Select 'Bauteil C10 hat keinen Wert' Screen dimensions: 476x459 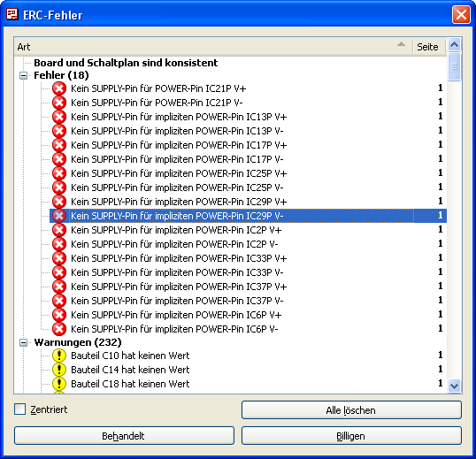point(130,356)
